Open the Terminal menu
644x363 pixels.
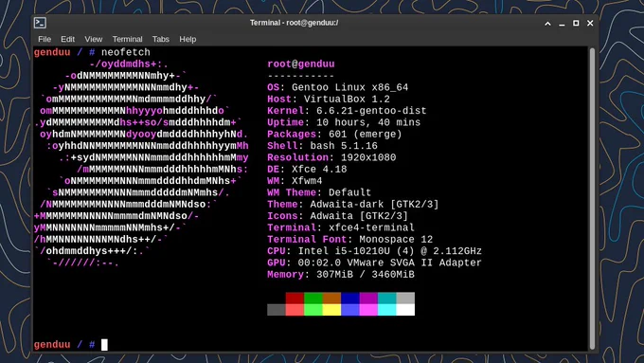[127, 39]
